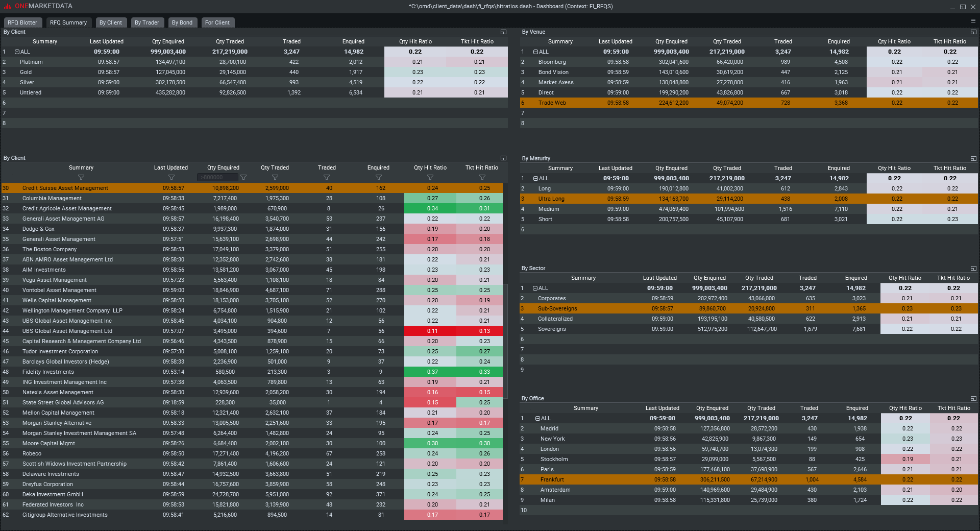Select the Milan office row
The height and width of the screenshot is (531, 980).
click(x=749, y=500)
